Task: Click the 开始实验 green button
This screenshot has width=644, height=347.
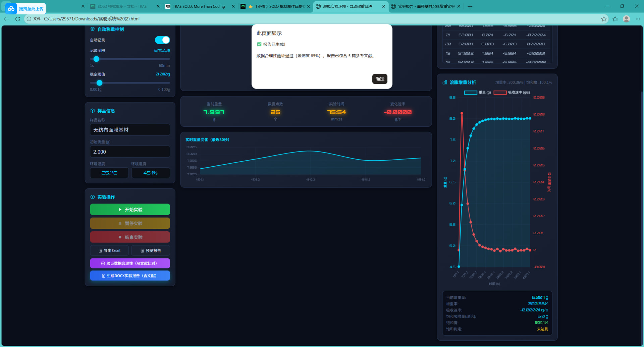Action: point(130,210)
